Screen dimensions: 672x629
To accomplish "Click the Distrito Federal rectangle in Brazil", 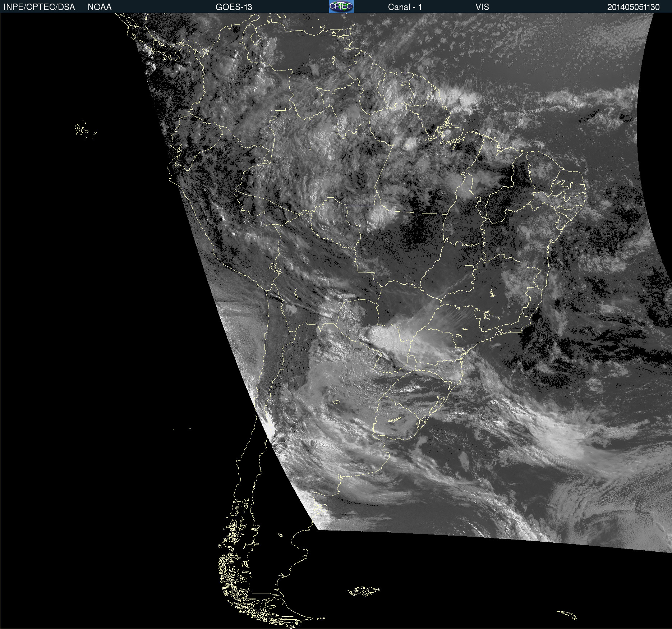I will 469,267.
